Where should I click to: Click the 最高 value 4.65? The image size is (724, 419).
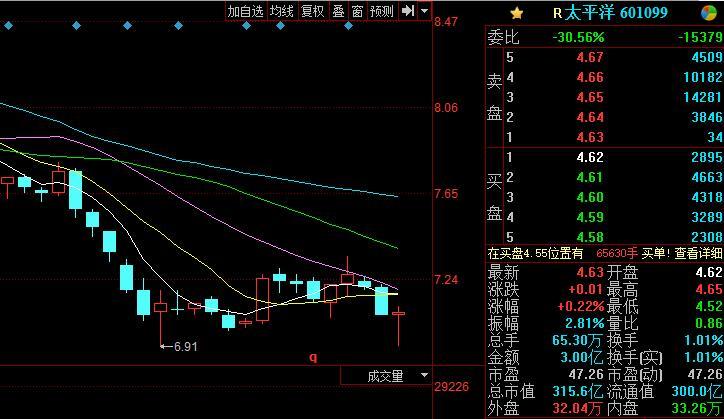[x=709, y=289]
